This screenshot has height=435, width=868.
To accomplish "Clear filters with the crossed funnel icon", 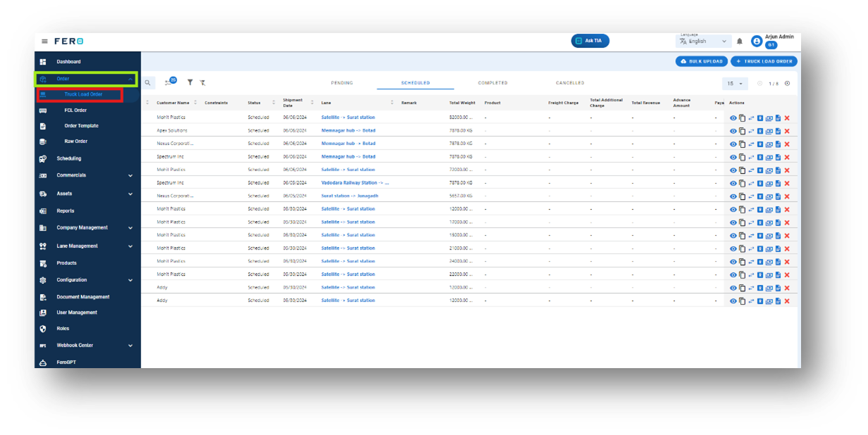I will (x=202, y=82).
